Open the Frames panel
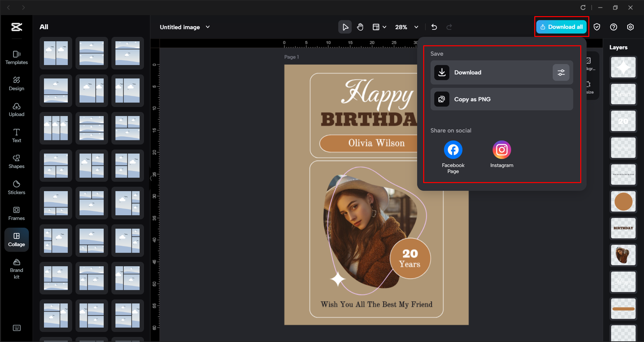Image resolution: width=644 pixels, height=342 pixels. (16, 213)
